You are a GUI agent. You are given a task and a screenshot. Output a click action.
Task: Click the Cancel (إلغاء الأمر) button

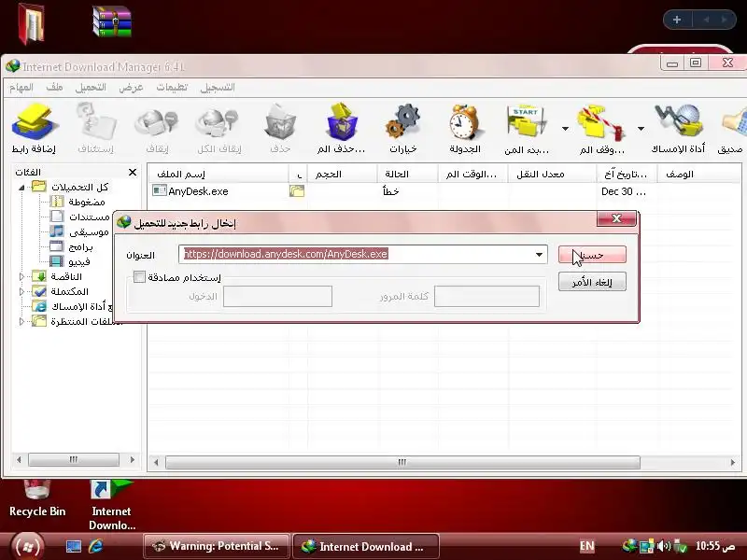pyautogui.click(x=592, y=282)
